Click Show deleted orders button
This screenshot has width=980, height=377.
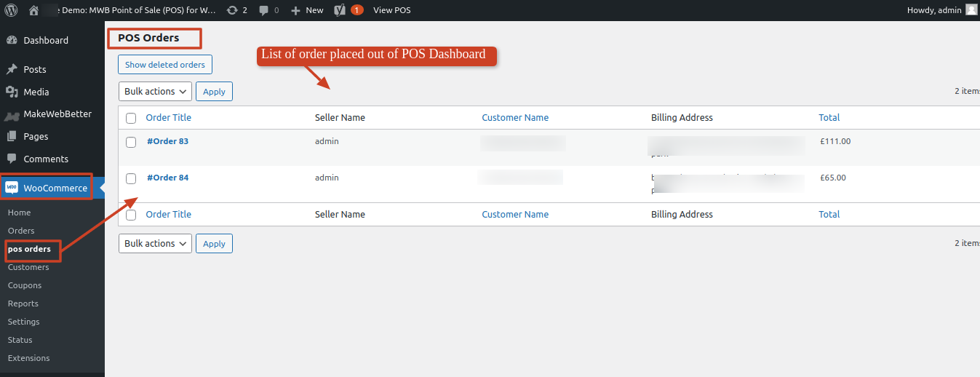tap(165, 64)
